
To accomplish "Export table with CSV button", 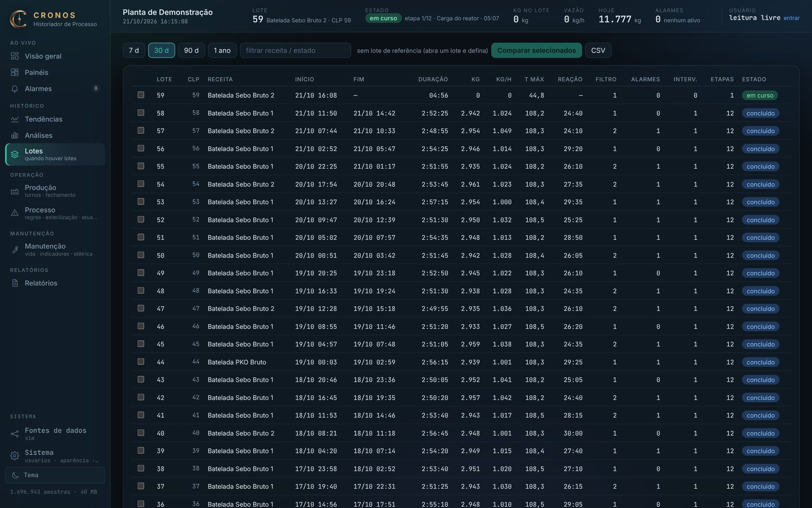I will click(x=598, y=50).
